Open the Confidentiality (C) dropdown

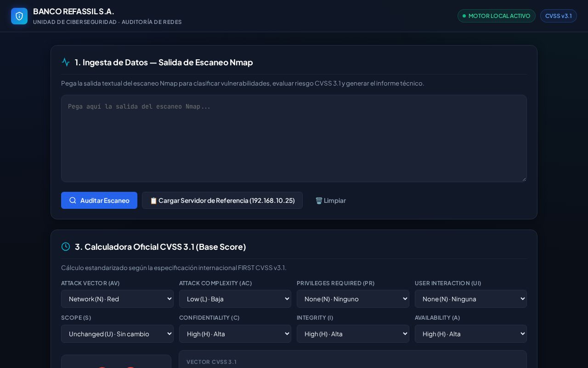pos(235,334)
